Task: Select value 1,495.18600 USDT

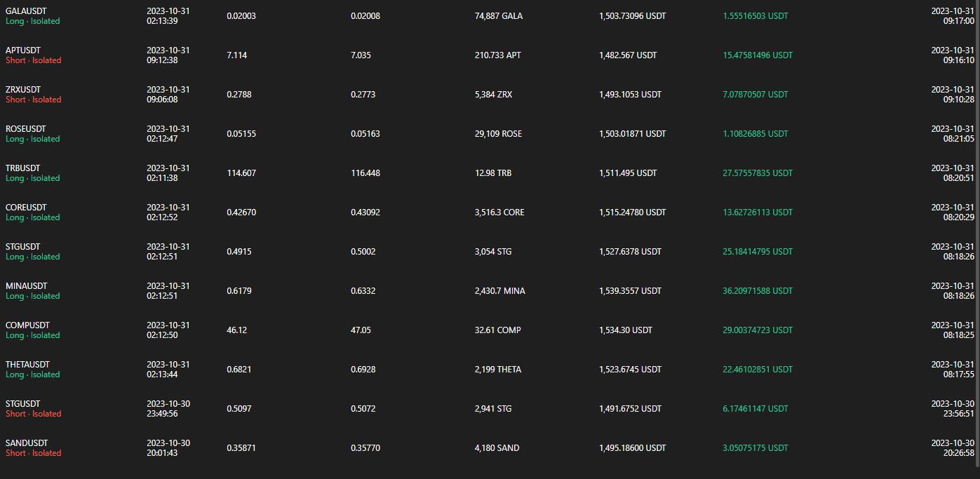Action: [633, 447]
